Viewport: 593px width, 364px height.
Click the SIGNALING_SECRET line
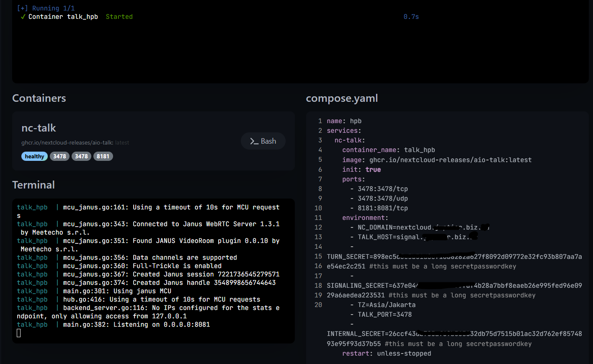click(x=454, y=290)
